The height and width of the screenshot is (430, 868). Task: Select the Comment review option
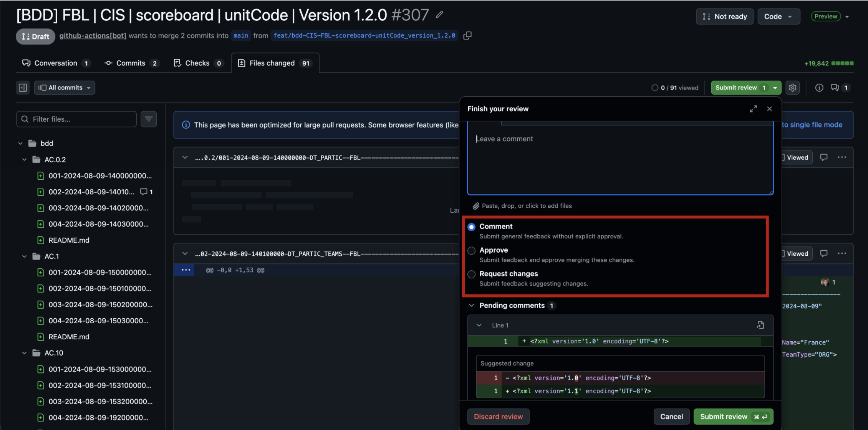471,227
